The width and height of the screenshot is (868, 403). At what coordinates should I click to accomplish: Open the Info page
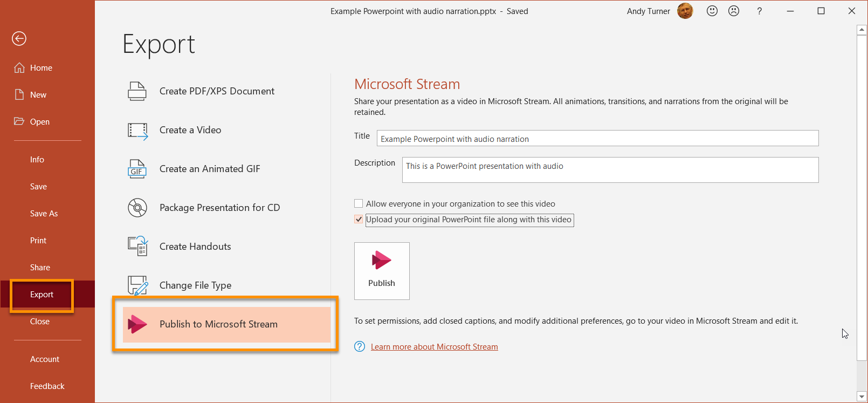37,159
